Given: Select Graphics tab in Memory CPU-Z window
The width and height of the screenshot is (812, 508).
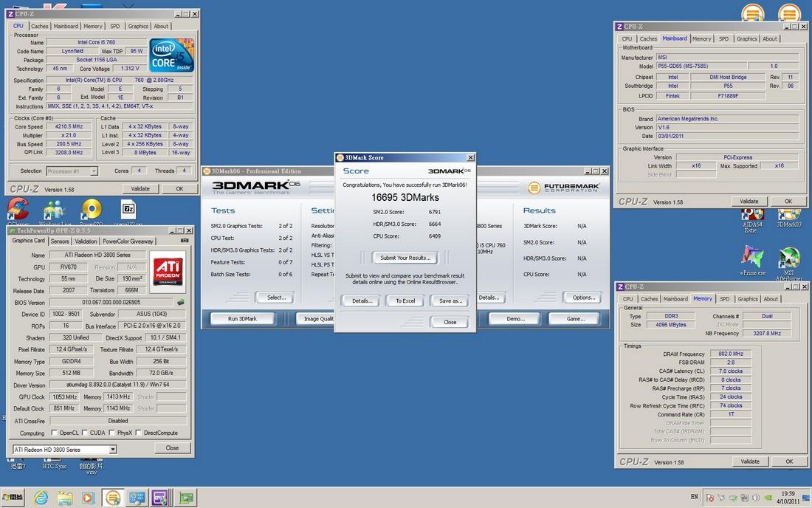Looking at the screenshot, I should (748, 299).
